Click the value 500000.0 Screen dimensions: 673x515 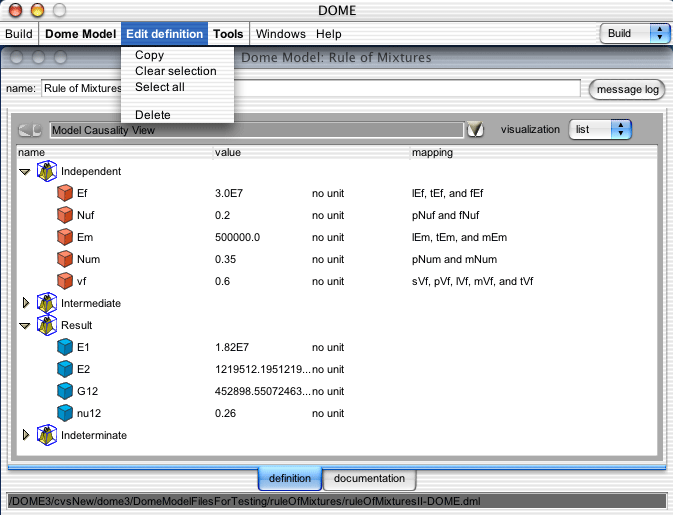(237, 237)
